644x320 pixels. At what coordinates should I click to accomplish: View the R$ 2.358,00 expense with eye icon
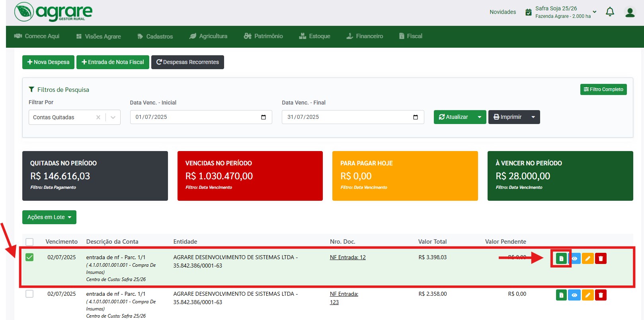tap(574, 295)
